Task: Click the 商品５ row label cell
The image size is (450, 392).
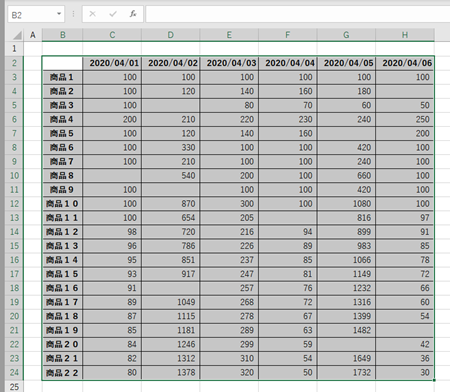Action: pyautogui.click(x=62, y=133)
